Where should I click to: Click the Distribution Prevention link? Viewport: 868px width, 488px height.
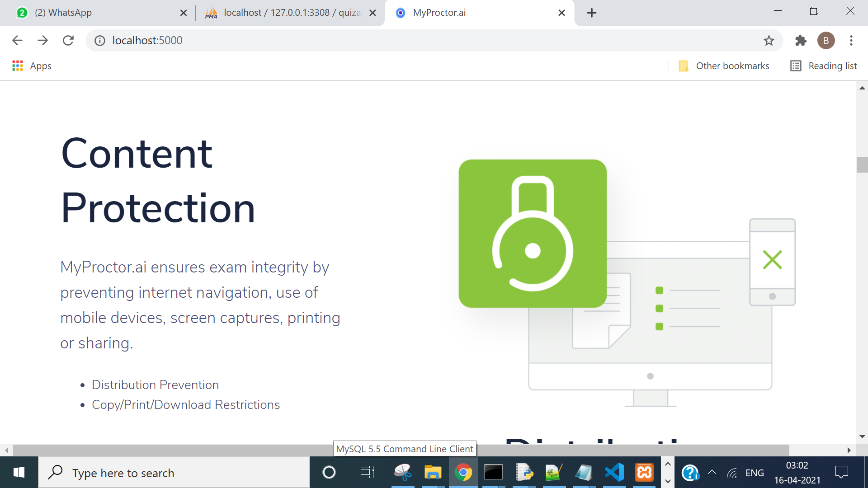point(156,385)
